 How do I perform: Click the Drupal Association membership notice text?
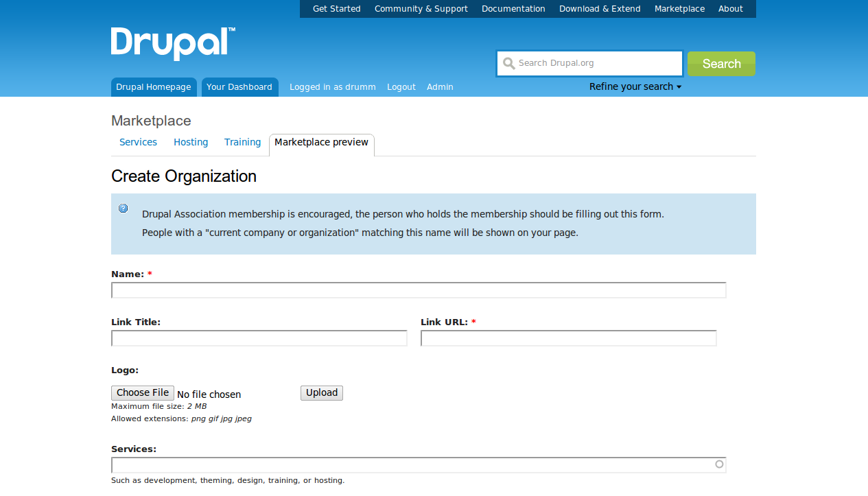403,214
